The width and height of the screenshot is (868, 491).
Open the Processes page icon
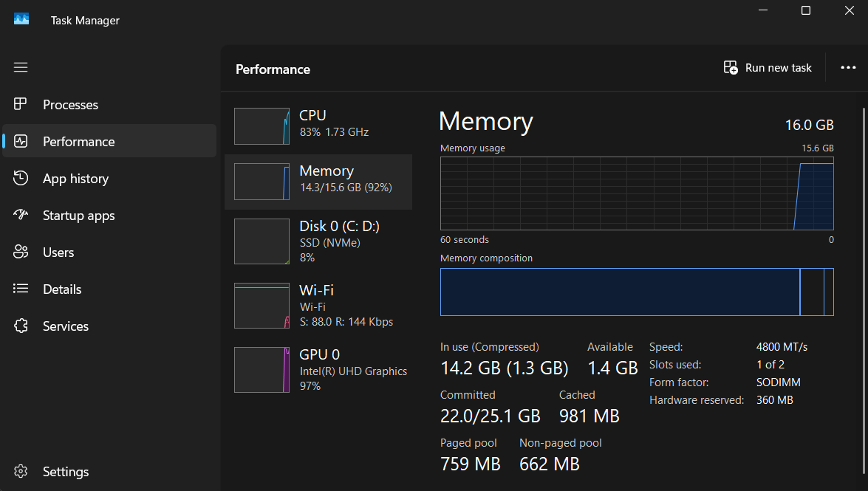coord(21,105)
